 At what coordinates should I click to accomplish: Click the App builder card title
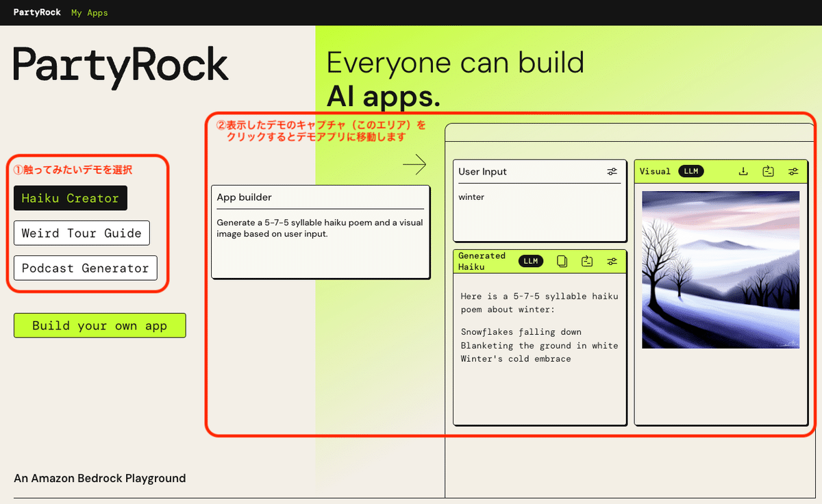point(245,197)
